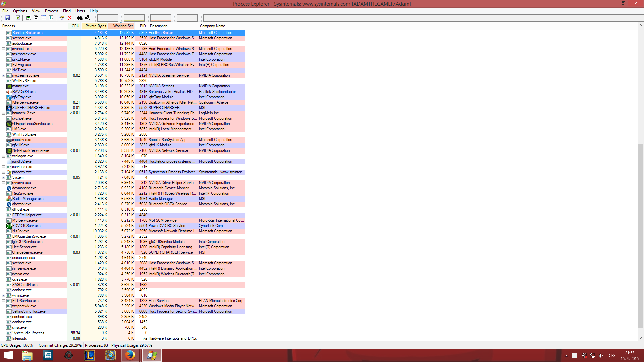Click the Windows Start button
Viewport: 644px width, 362px height.
coord(8,355)
